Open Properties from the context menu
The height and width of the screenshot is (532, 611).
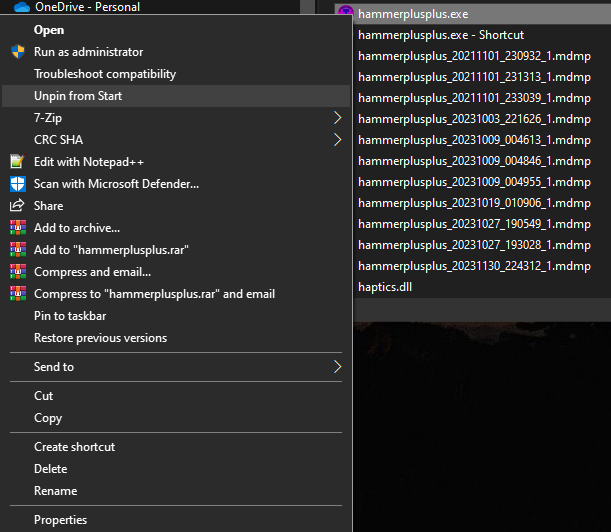[176, 520]
